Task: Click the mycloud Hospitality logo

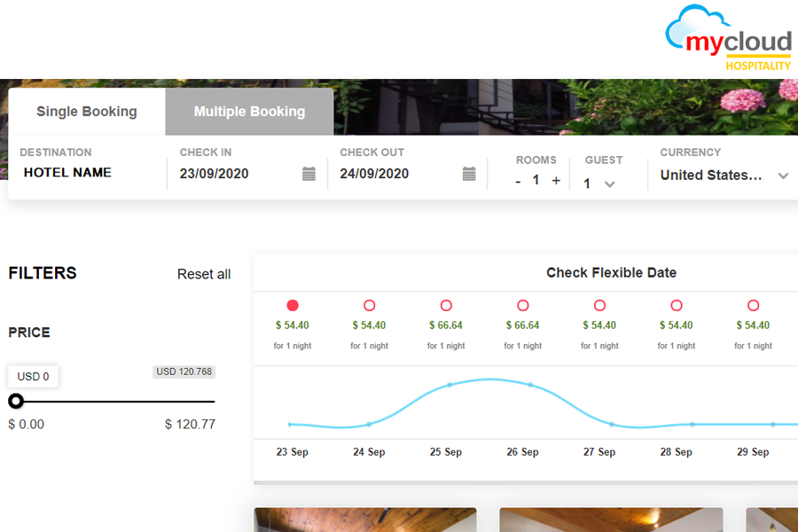Action: [x=729, y=38]
